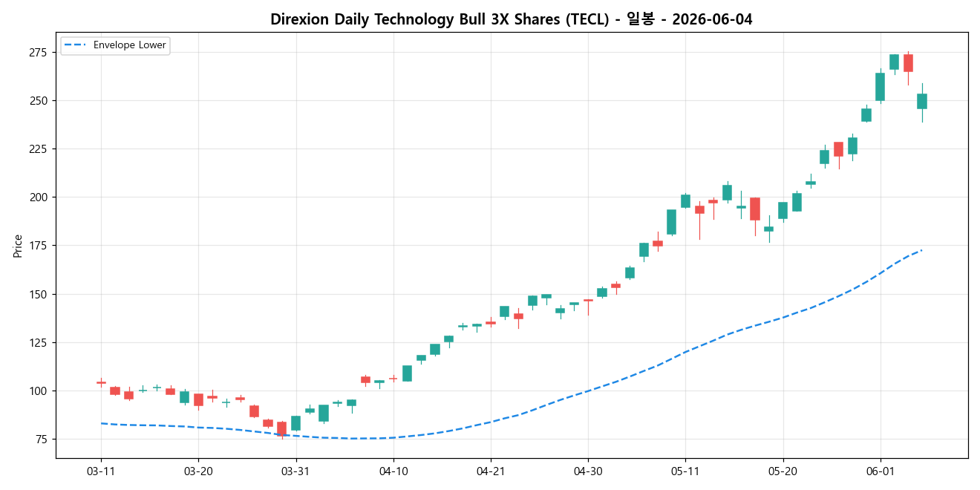Click the 150 y-axis tick label

[38, 294]
